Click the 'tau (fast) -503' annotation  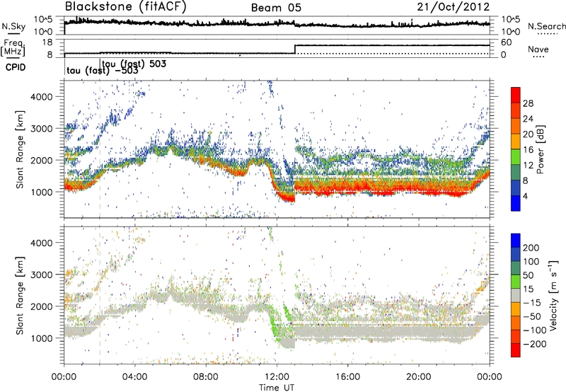[103, 70]
